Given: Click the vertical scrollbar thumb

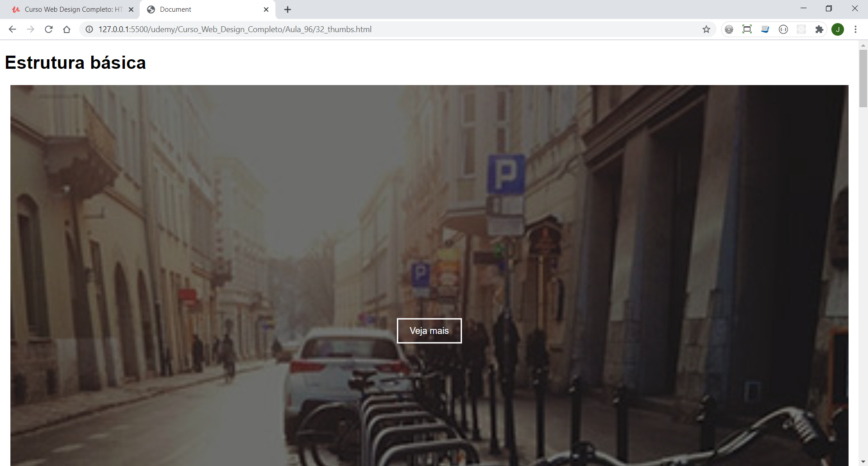Looking at the screenshot, I should [x=863, y=78].
